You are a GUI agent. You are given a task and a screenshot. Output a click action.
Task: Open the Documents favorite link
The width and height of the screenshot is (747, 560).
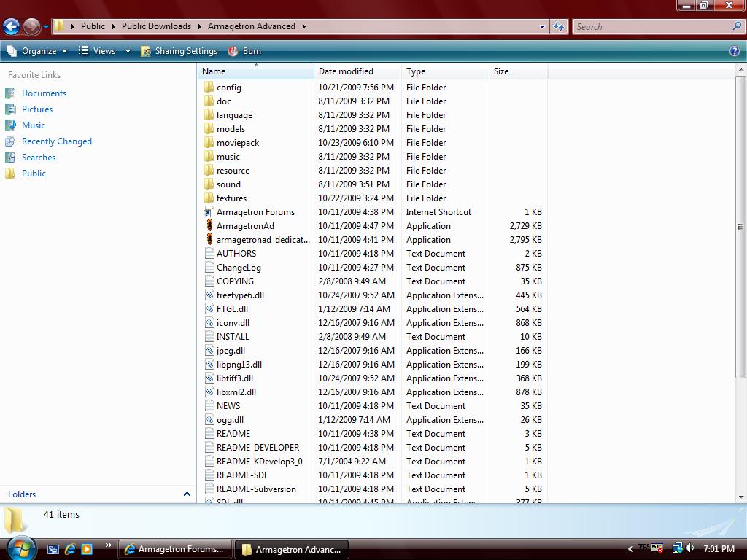(x=44, y=93)
